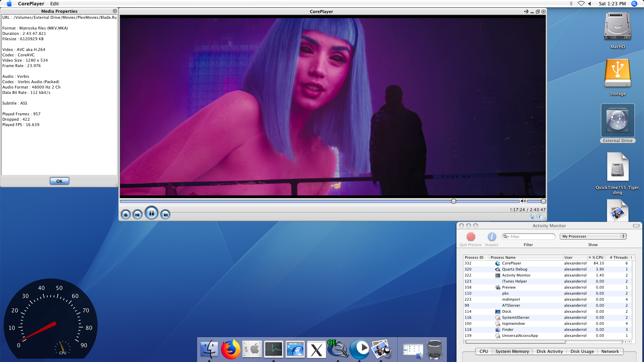Image resolution: width=644 pixels, height=362 pixels.
Task: Adjust the CorePlayer volume slider knob
Action: pyautogui.click(x=543, y=201)
